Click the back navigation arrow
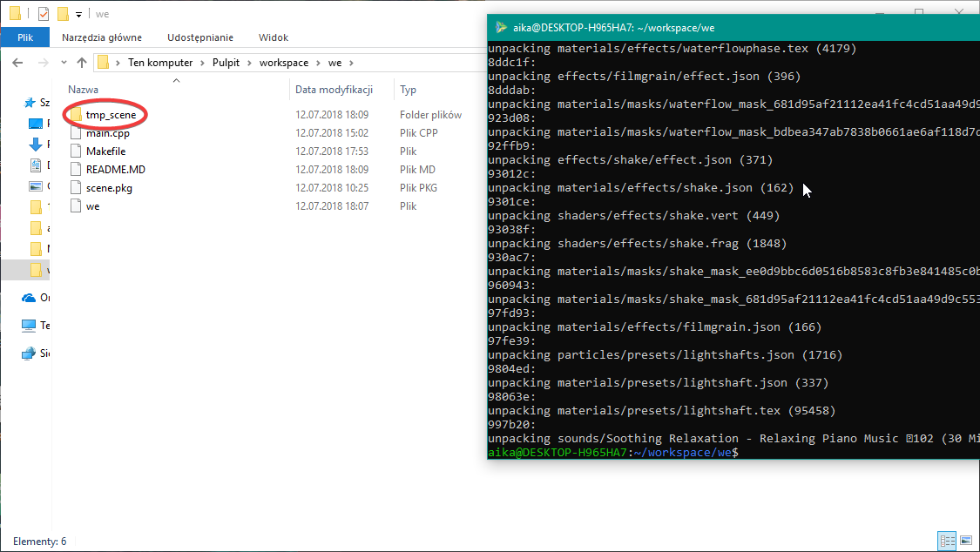 [17, 62]
